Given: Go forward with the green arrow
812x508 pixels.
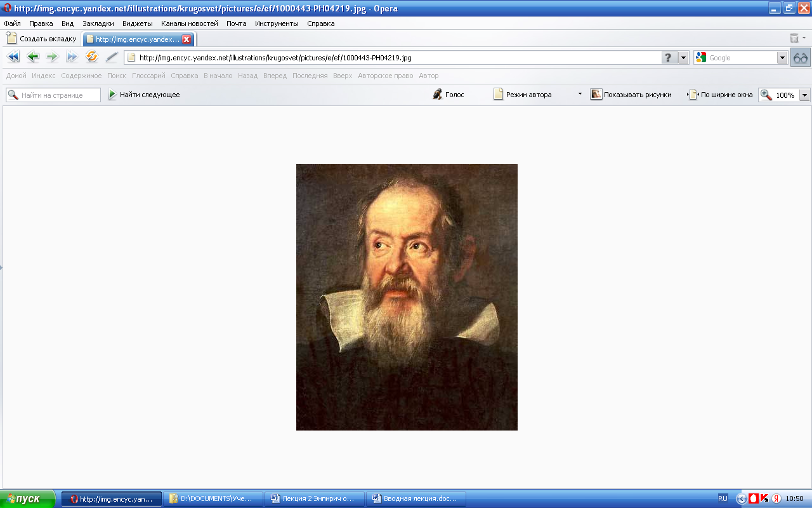Looking at the screenshot, I should pyautogui.click(x=52, y=57).
